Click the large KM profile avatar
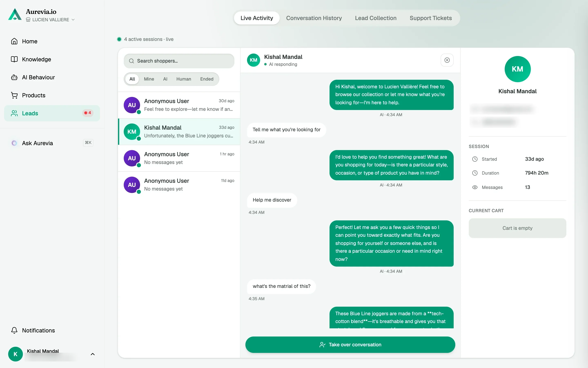588x368 pixels. pyautogui.click(x=517, y=69)
